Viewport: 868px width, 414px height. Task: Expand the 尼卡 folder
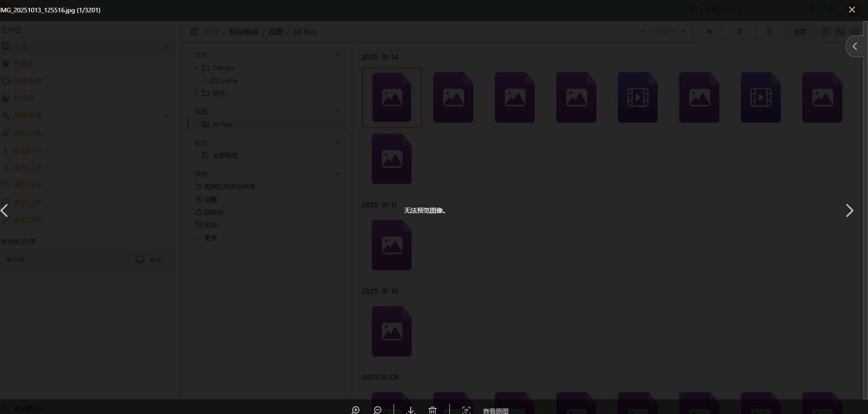click(196, 93)
